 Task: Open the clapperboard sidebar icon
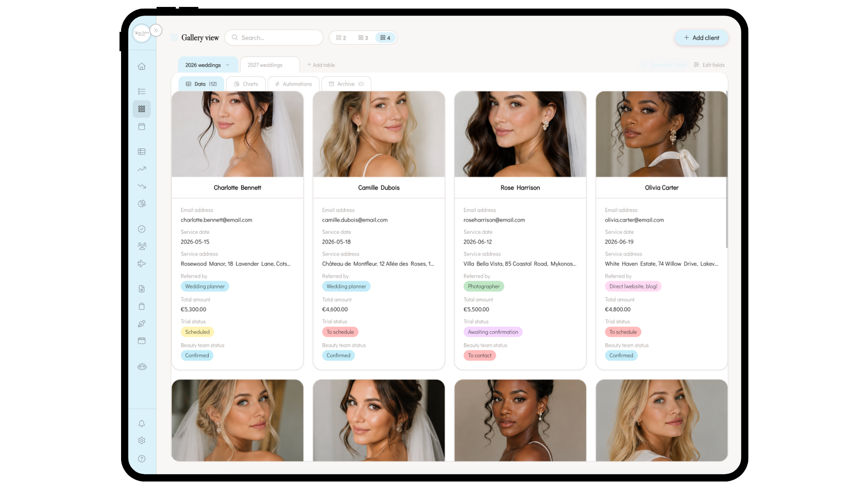[141, 341]
